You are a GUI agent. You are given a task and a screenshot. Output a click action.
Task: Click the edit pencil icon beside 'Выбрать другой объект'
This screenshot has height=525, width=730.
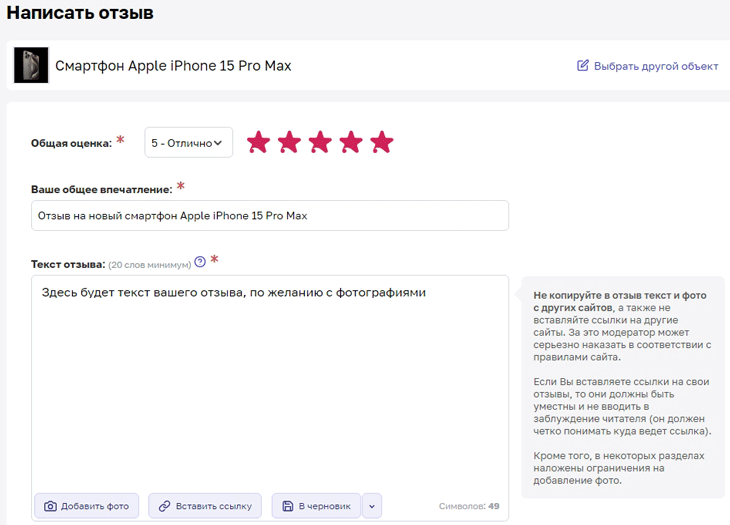[x=582, y=65]
